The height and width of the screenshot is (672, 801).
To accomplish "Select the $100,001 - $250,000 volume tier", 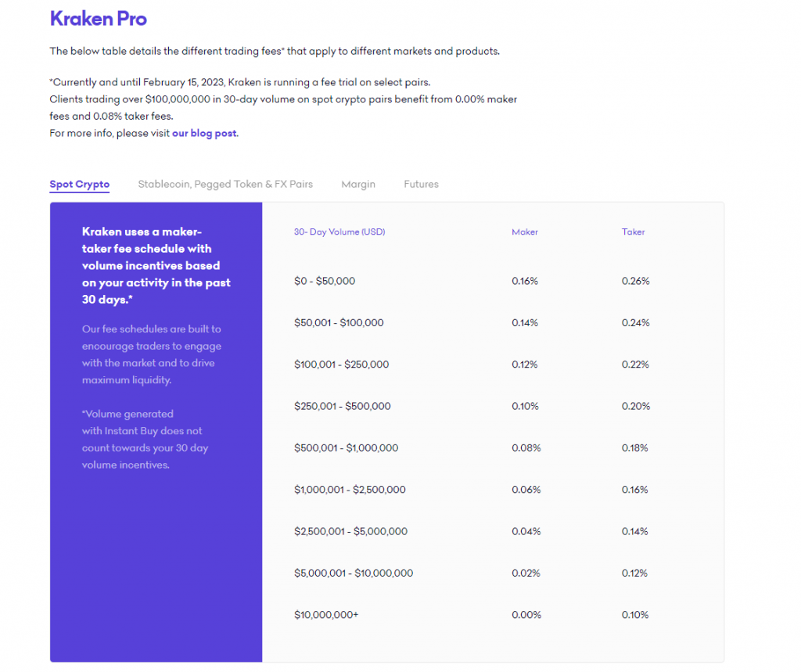I will [341, 365].
